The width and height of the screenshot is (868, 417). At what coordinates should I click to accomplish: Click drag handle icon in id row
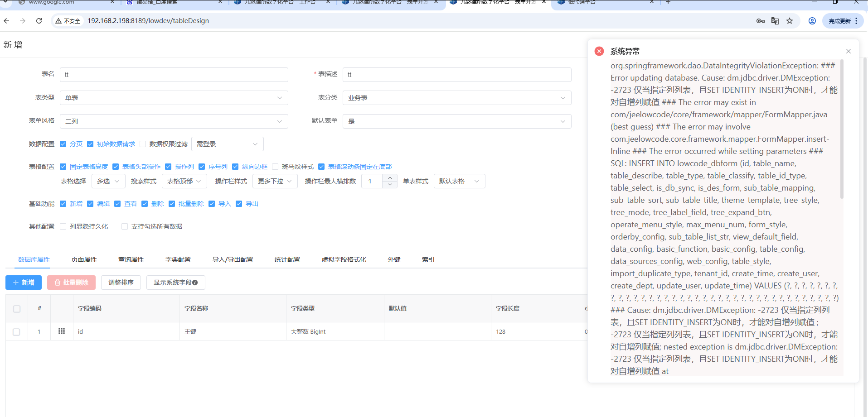[62, 331]
